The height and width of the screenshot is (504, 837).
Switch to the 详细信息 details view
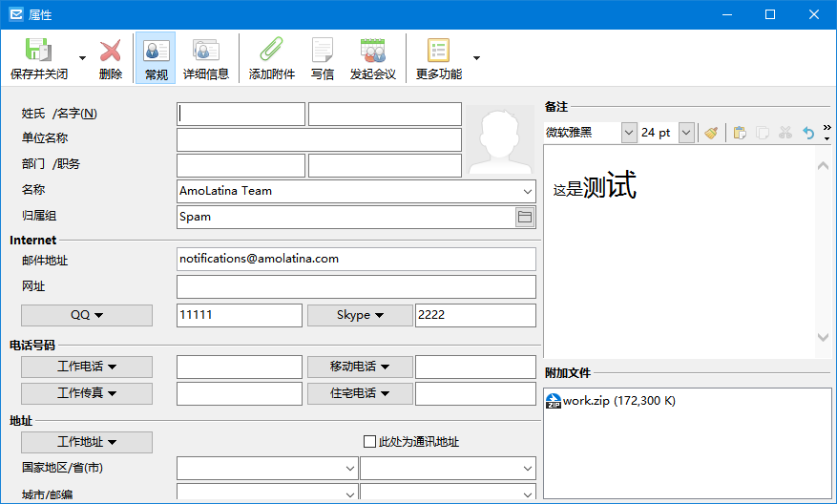click(206, 57)
